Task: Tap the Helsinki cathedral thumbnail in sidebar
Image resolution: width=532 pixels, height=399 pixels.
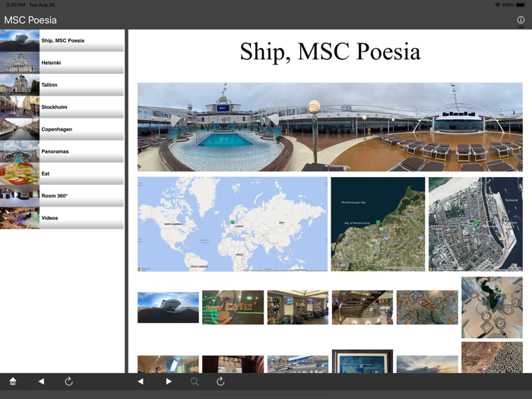Action: pyautogui.click(x=20, y=63)
